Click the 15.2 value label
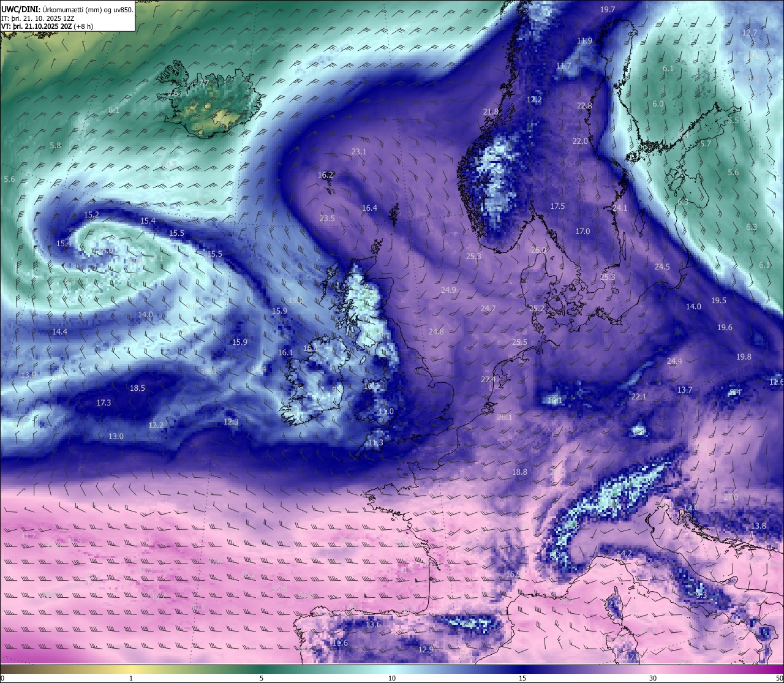 click(x=91, y=214)
